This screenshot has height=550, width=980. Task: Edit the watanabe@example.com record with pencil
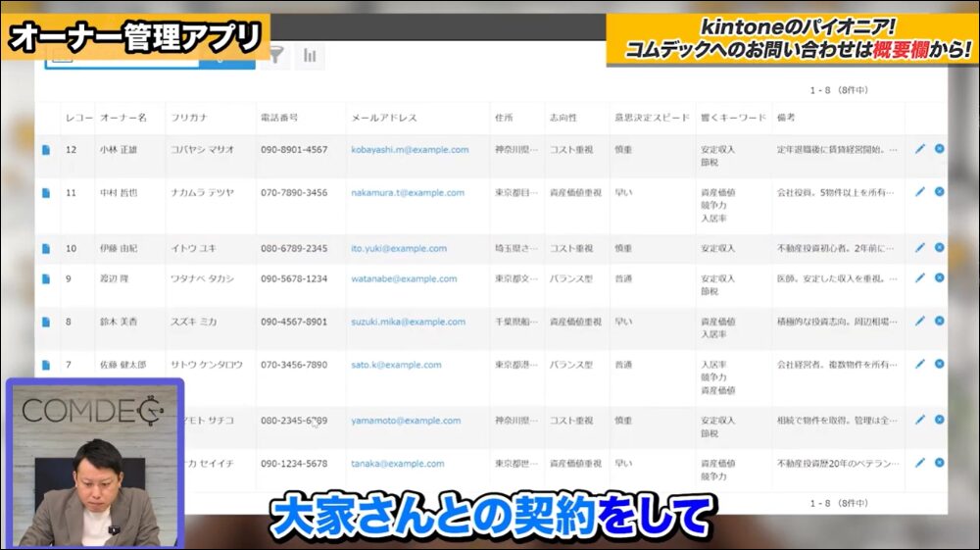pyautogui.click(x=919, y=277)
